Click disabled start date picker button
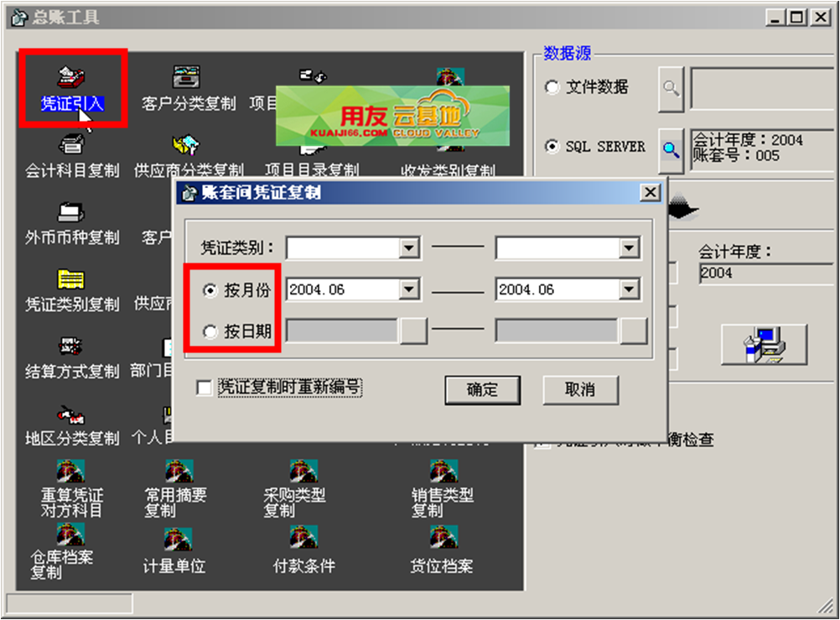Viewport: 840px width, 620px height. coord(413,331)
